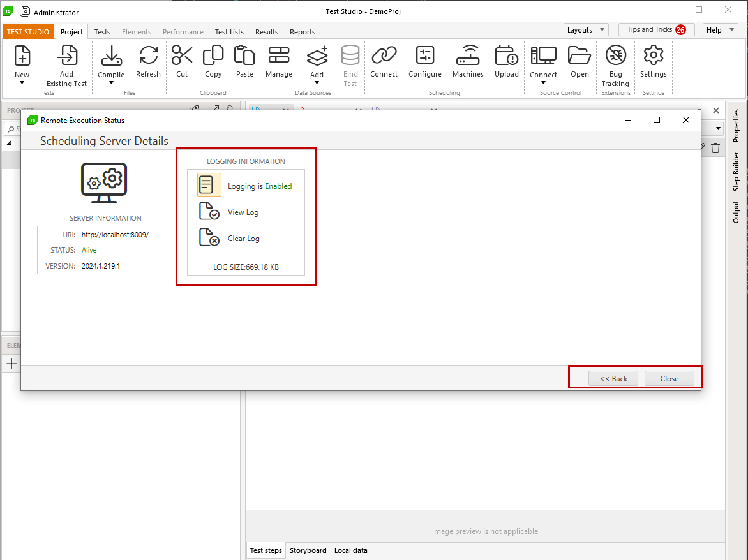748x560 pixels.
Task: Click the Clear Log icon
Action: pyautogui.click(x=209, y=237)
